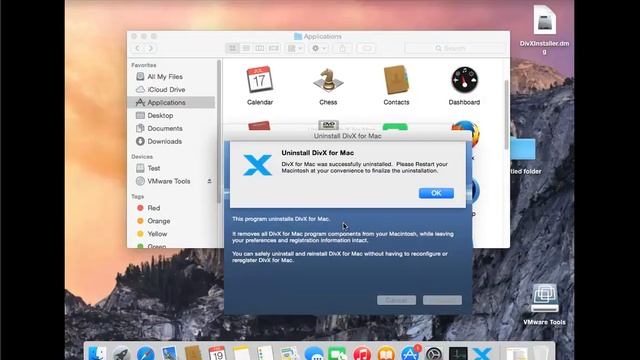Launch Safari from the Dock
The height and width of the screenshot is (360, 640).
(145, 353)
